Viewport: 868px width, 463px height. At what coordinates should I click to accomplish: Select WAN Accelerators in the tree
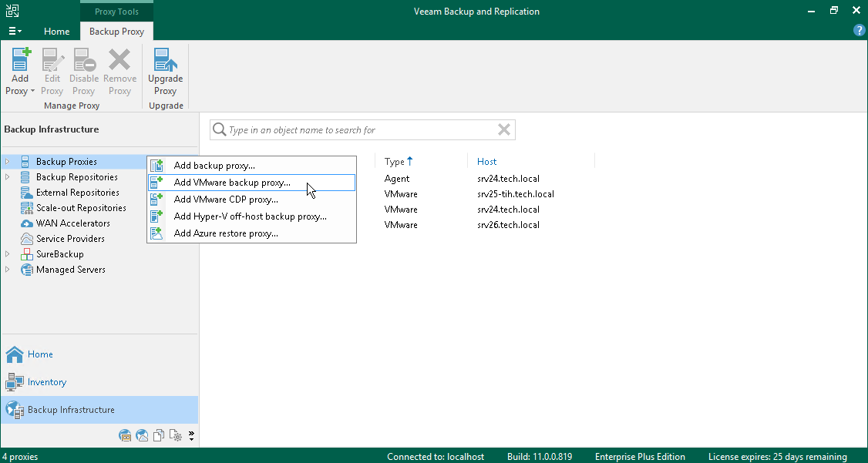[x=72, y=223]
